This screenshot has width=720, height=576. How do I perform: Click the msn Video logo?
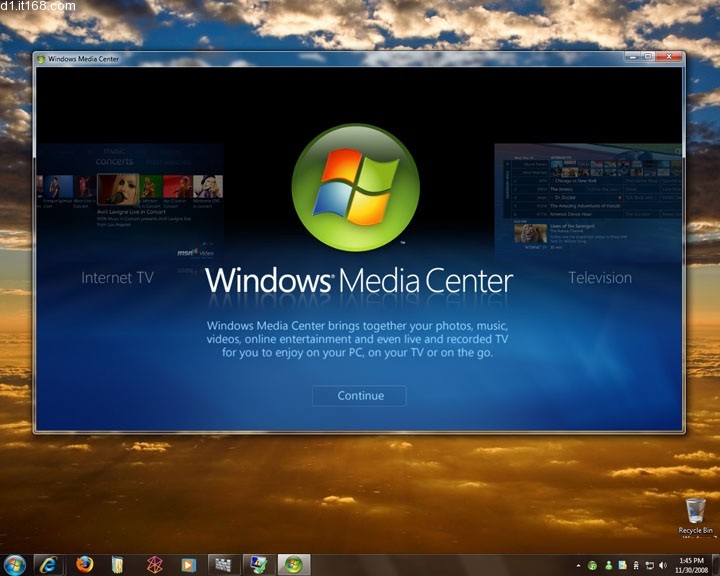(x=195, y=252)
